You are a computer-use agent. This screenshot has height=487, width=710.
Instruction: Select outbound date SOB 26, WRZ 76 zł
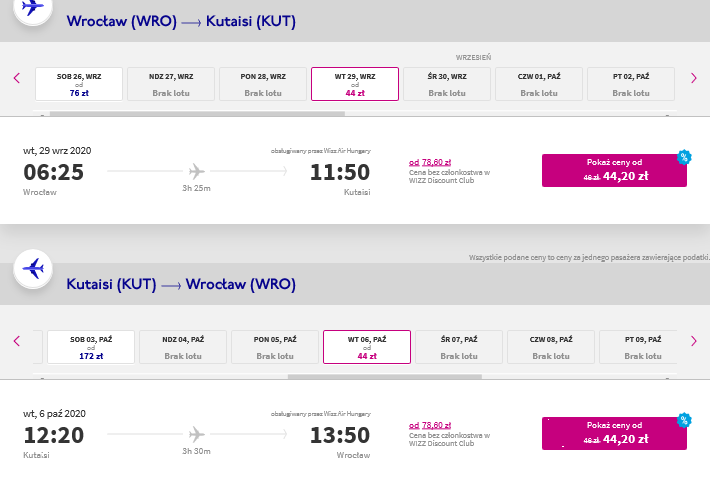[x=79, y=84]
